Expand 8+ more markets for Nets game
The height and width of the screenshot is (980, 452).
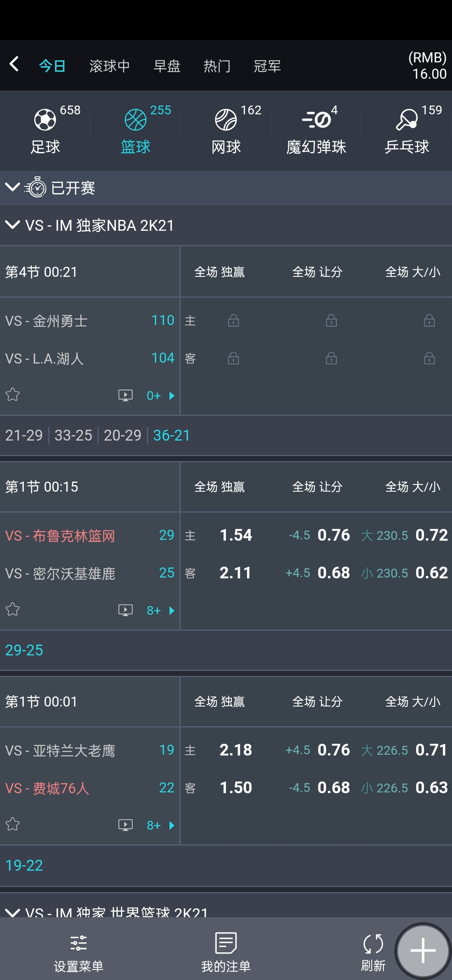point(160,611)
